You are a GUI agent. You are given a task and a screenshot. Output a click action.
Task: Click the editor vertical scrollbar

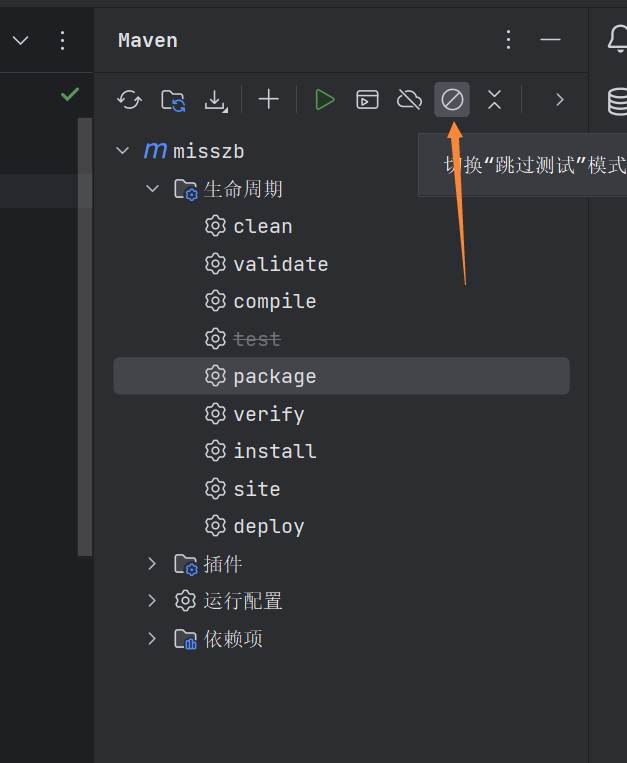tap(85, 336)
